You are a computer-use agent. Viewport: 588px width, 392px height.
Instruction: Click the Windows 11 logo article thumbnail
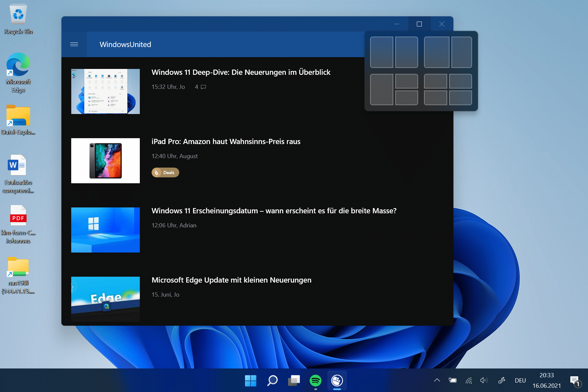(x=106, y=230)
